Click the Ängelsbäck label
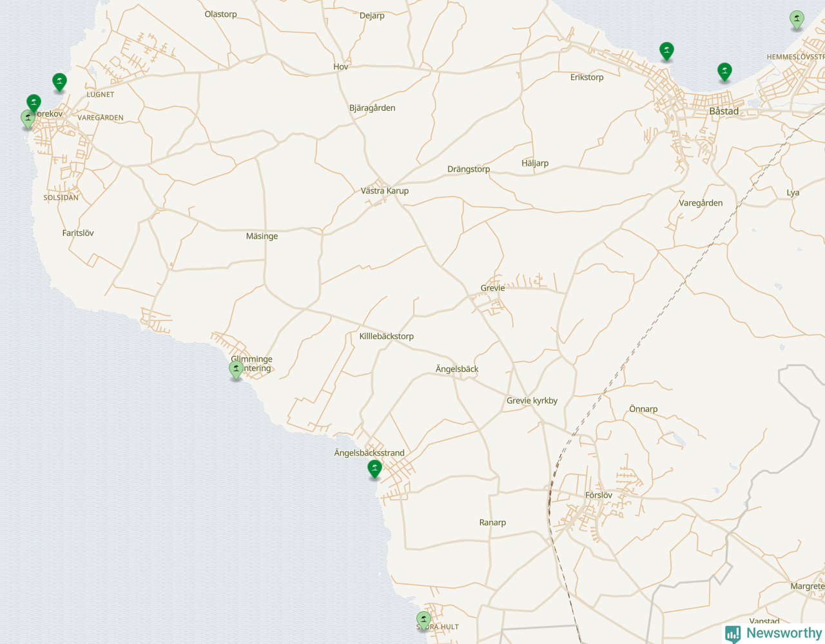The image size is (825, 644). click(x=457, y=369)
